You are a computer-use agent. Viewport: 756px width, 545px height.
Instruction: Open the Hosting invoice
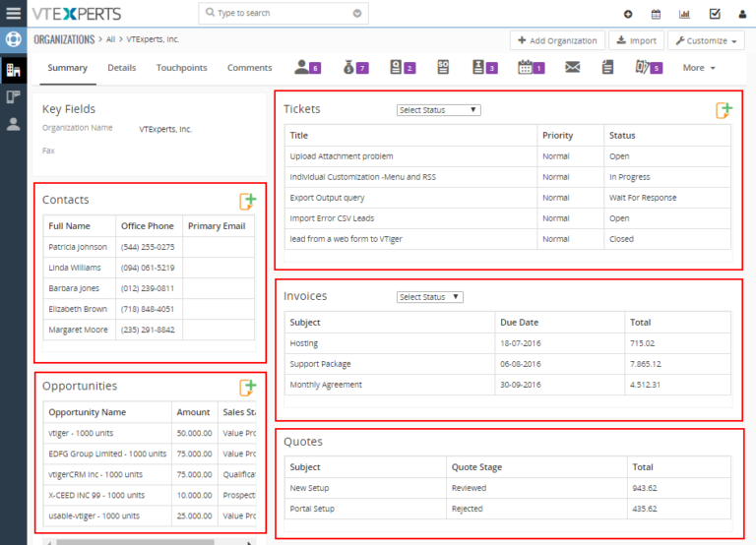[x=304, y=343]
